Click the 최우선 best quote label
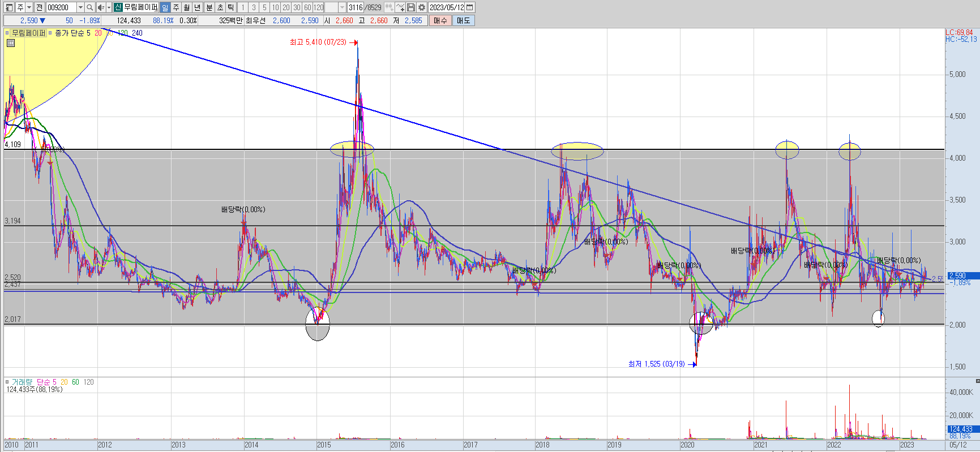Viewport: 980px width, 452px height. click(x=255, y=20)
